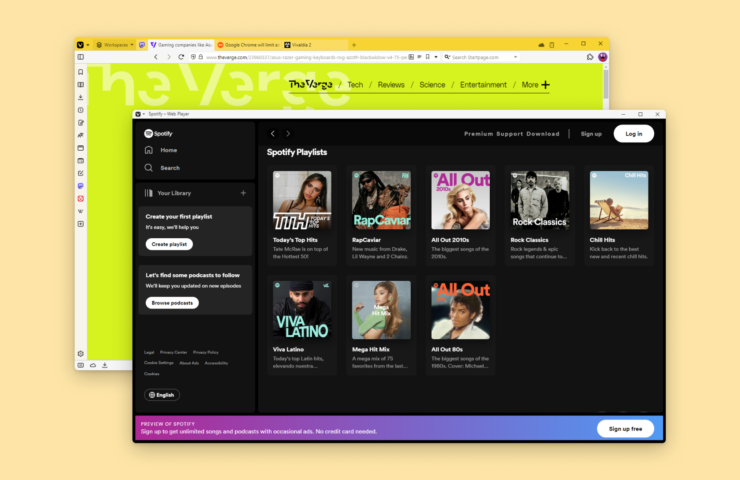Image resolution: width=740 pixels, height=480 pixels.
Task: Open the RapCaviar playlist cover
Action: 381,200
